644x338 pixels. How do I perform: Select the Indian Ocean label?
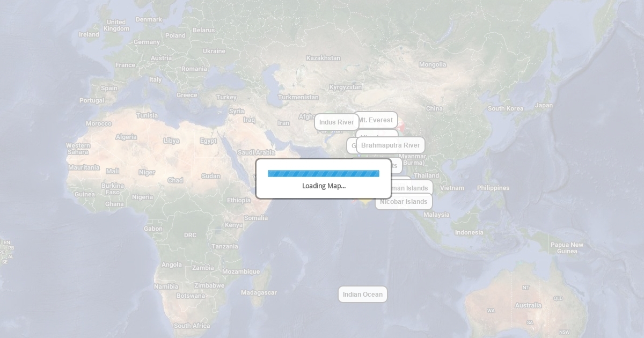pyautogui.click(x=363, y=295)
